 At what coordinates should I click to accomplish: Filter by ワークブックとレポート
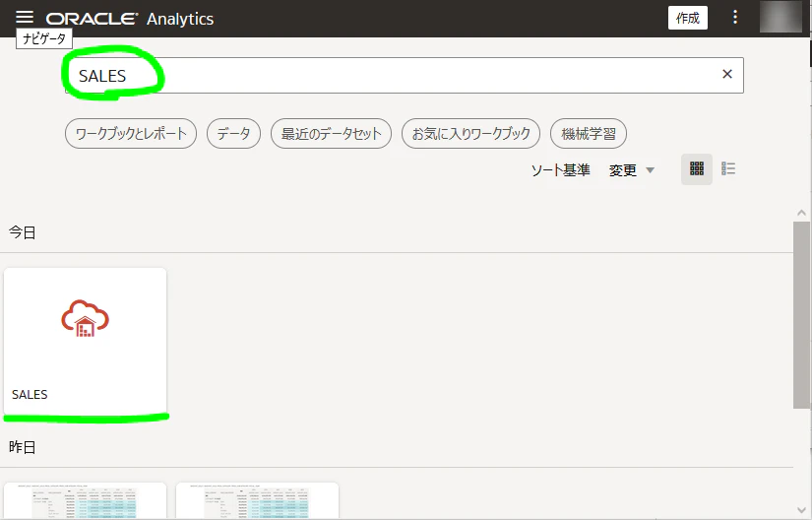point(131,134)
